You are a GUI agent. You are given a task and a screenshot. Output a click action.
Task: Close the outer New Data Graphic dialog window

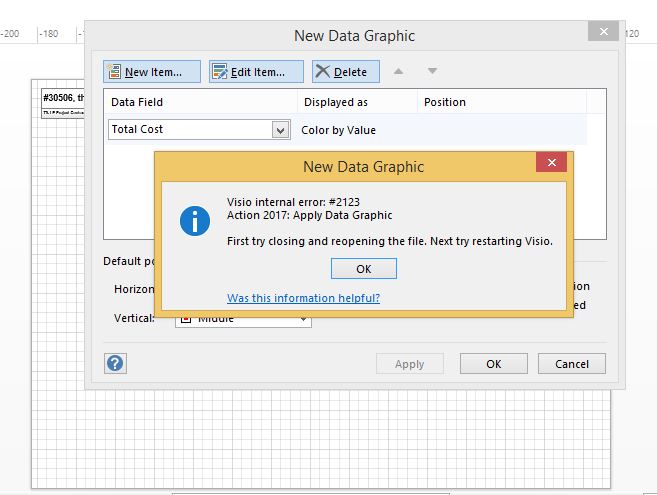point(603,31)
